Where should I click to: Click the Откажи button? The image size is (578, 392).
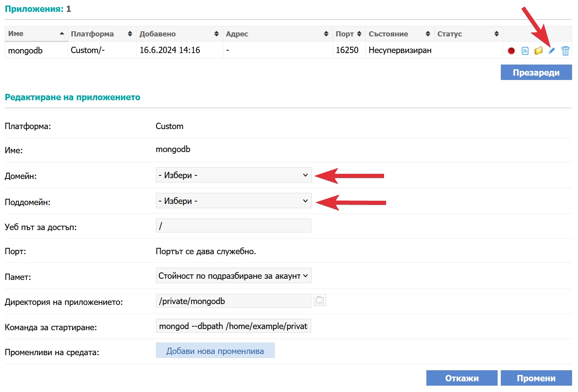click(x=462, y=378)
